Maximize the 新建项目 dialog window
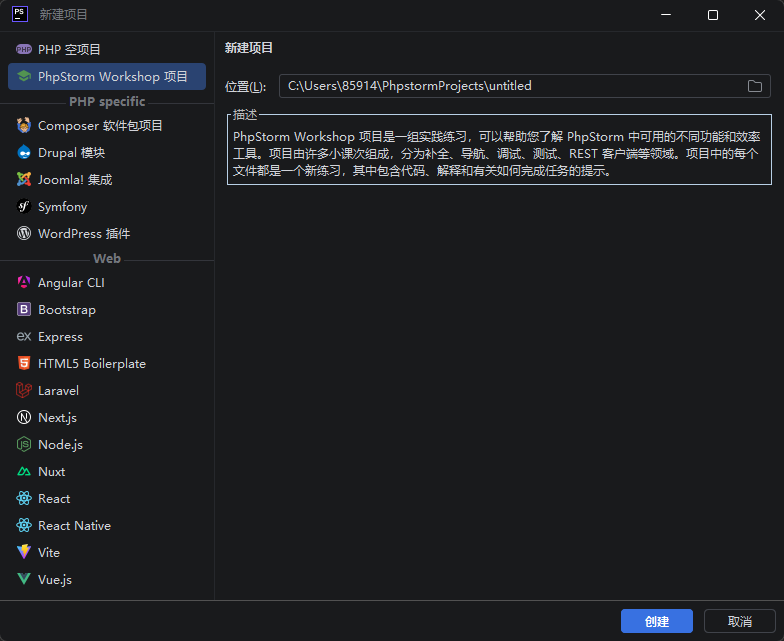Image resolution: width=784 pixels, height=641 pixels. coord(712,15)
